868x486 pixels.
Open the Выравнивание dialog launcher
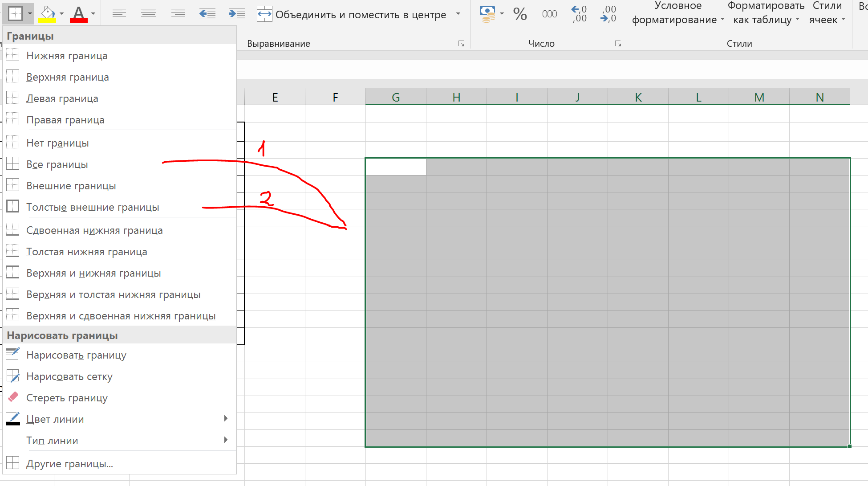click(x=461, y=44)
